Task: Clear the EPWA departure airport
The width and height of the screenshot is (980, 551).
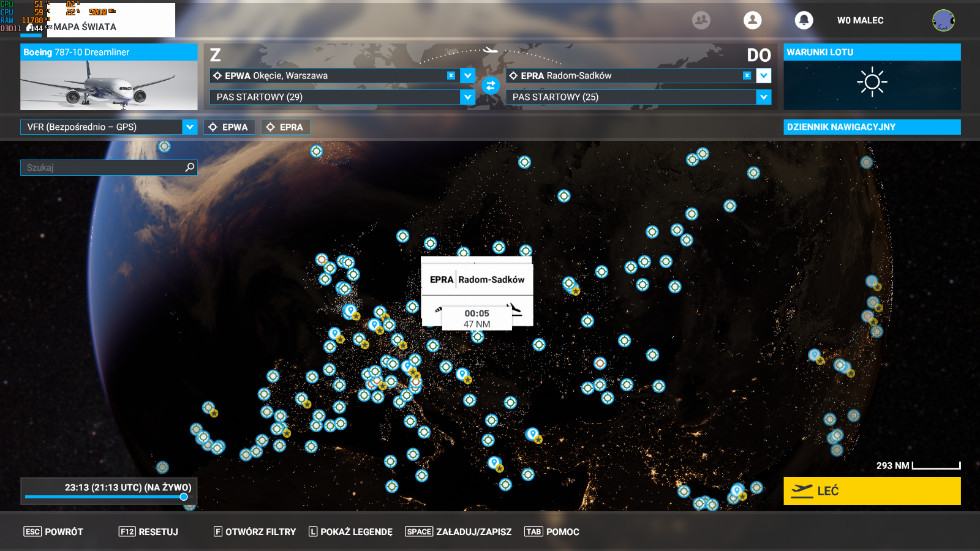Action: click(x=451, y=75)
